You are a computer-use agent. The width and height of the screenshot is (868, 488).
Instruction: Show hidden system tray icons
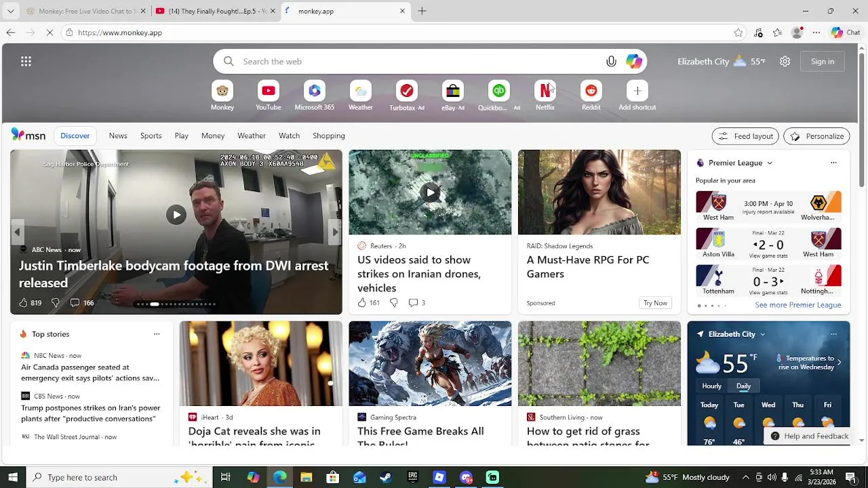[745, 477]
